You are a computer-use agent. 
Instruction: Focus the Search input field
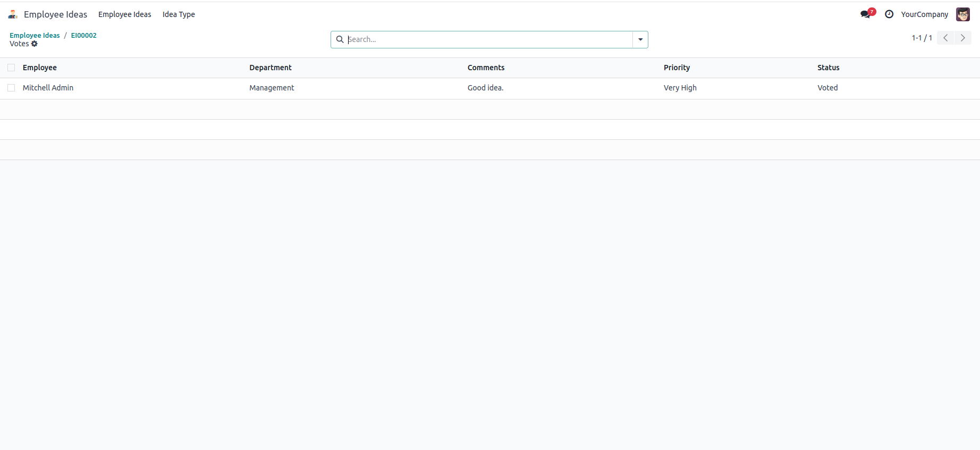tap(489, 39)
